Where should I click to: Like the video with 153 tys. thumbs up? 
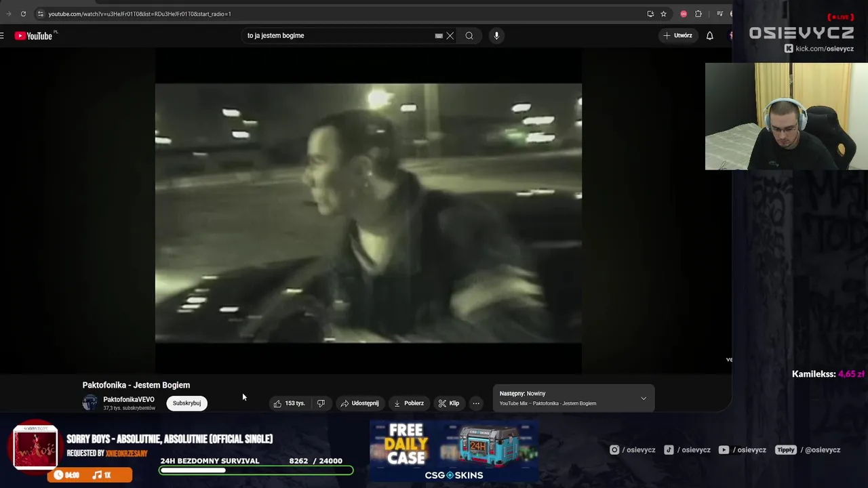(290, 403)
